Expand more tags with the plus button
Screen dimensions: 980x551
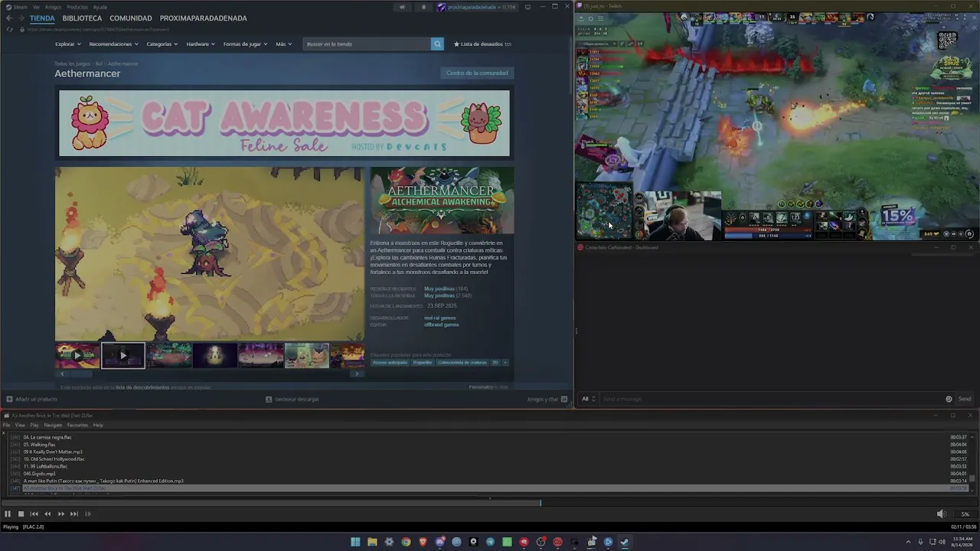click(505, 362)
